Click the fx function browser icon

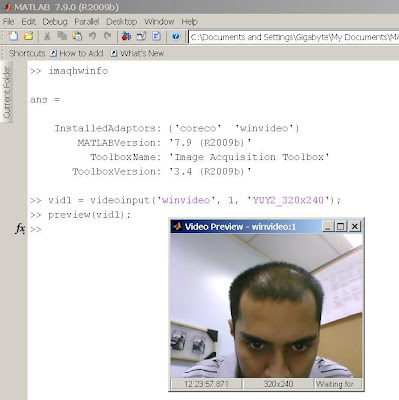(20, 229)
